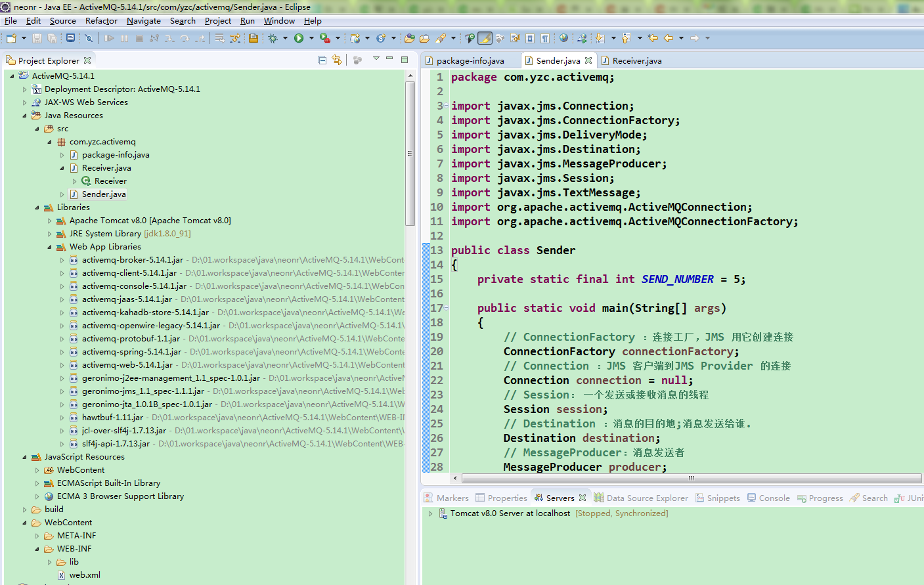Select activemq-broker-5.14.1.jar
The image size is (924, 585).
coord(133,260)
